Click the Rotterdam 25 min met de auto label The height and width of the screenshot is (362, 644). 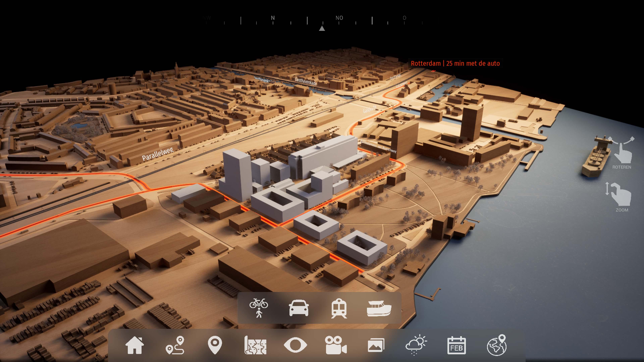click(x=455, y=64)
